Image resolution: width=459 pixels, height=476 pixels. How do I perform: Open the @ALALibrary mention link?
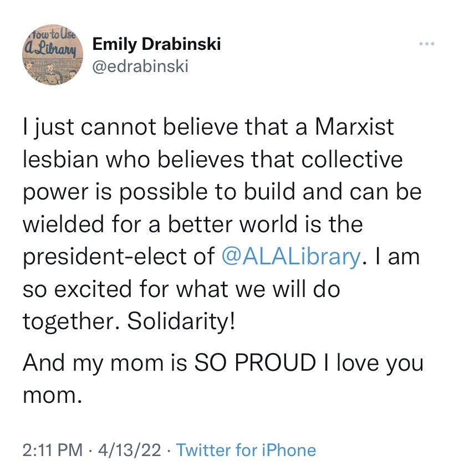[290, 257]
